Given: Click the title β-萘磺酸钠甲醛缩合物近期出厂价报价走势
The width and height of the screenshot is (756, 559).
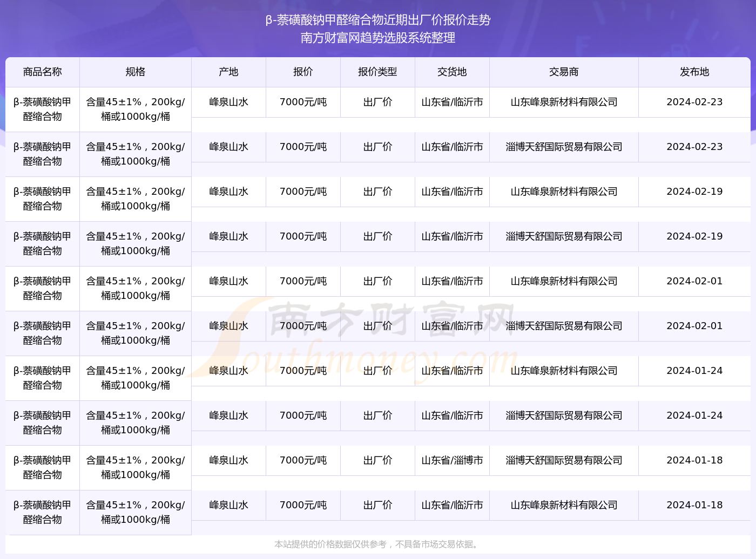Looking at the screenshot, I should (378, 20).
